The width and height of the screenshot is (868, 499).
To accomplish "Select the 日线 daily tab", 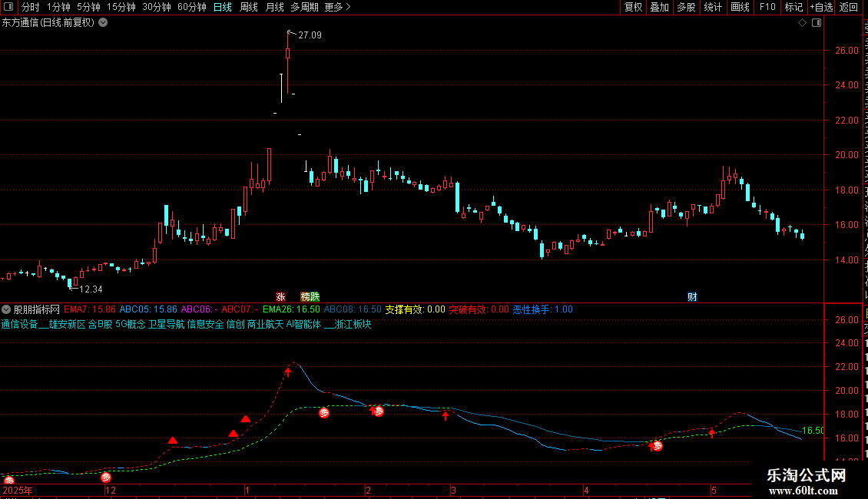I will pyautogui.click(x=223, y=7).
